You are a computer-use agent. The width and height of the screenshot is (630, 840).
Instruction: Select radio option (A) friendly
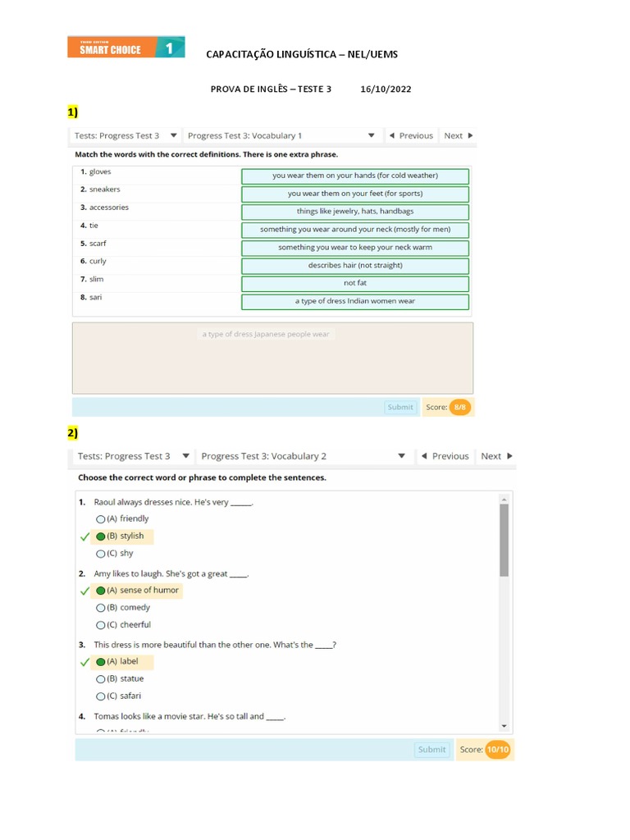coord(100,519)
